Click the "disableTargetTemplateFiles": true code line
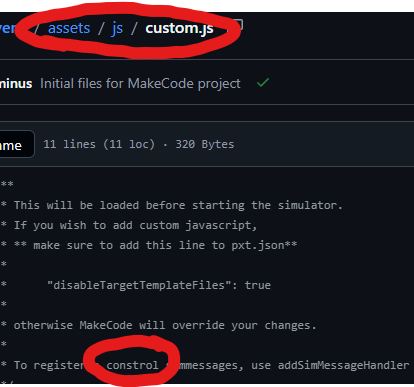Image resolution: width=414 pixels, height=387 pixels. click(x=159, y=285)
